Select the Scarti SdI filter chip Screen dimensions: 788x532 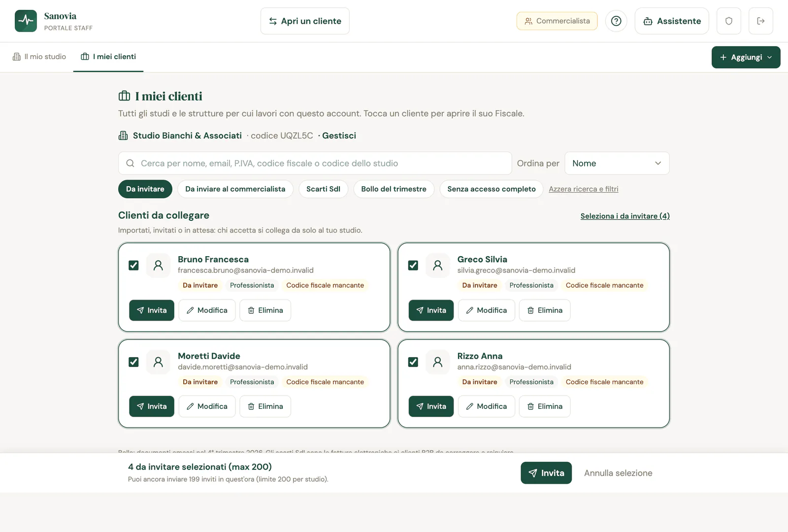(323, 189)
